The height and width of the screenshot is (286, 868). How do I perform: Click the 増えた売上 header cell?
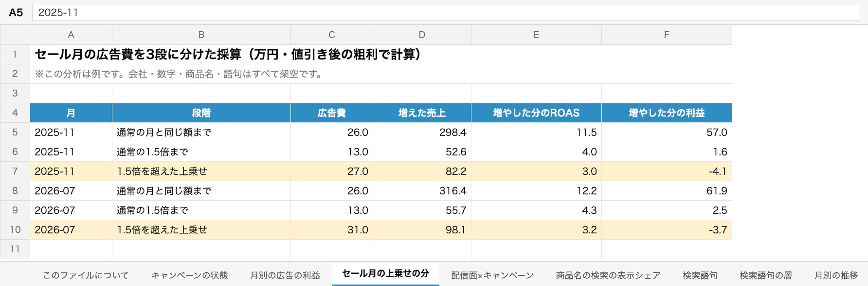[422, 113]
